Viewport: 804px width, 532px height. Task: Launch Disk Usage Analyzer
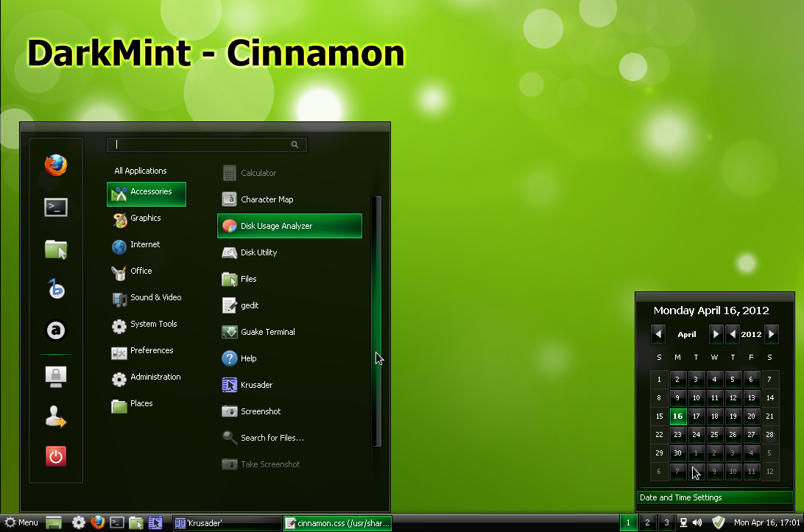click(x=289, y=226)
